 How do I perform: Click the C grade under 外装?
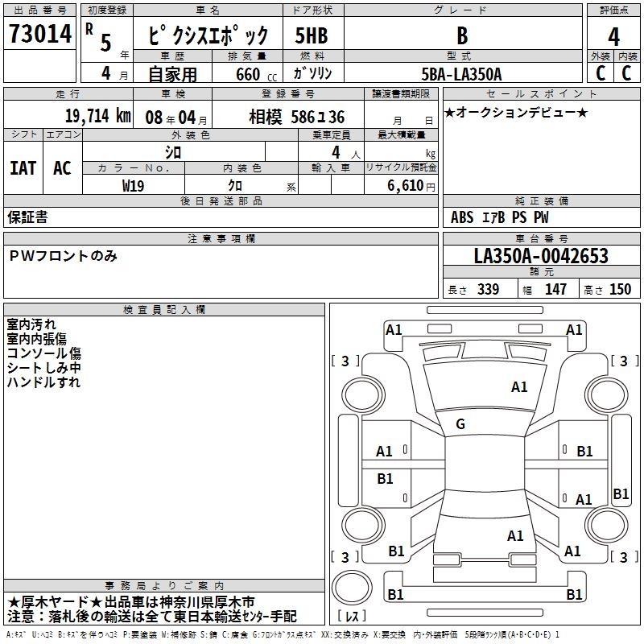click(x=601, y=73)
